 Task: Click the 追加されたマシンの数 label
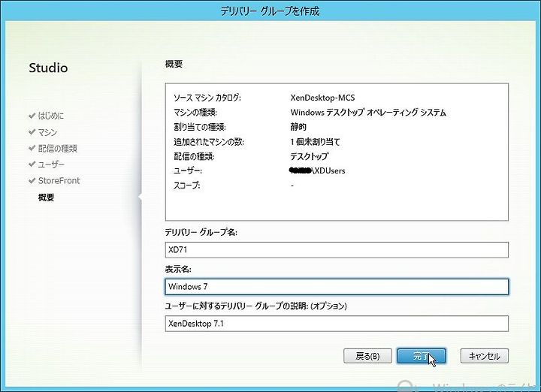point(208,142)
